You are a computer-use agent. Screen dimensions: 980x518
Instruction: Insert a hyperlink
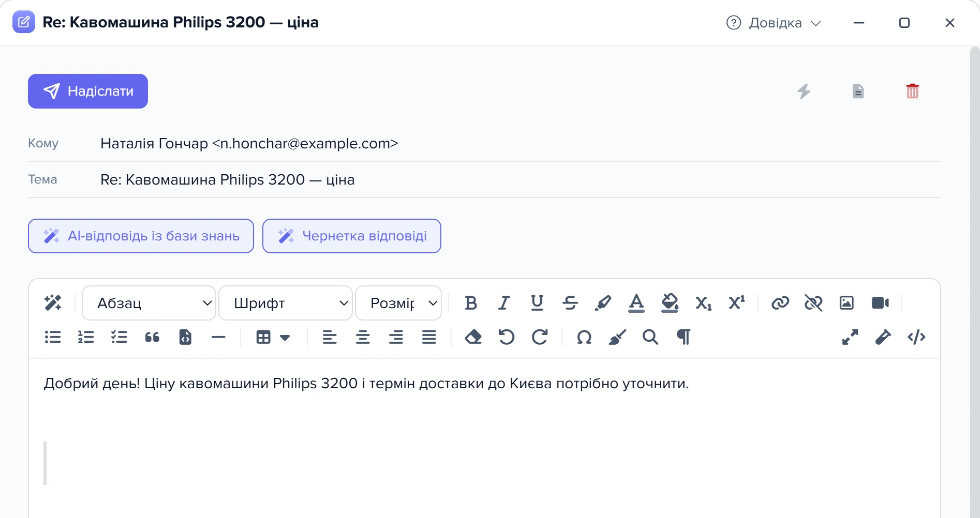point(780,303)
